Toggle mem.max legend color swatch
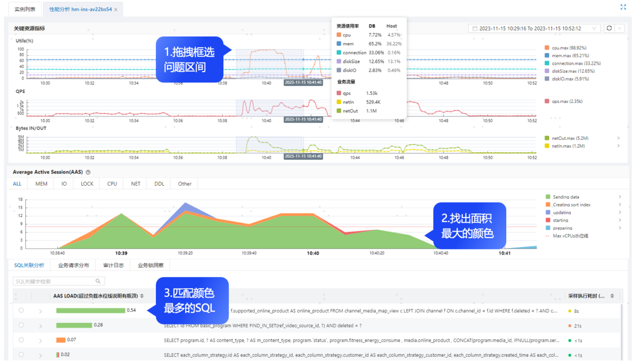Screen dimensions: 635x364 click(x=547, y=55)
